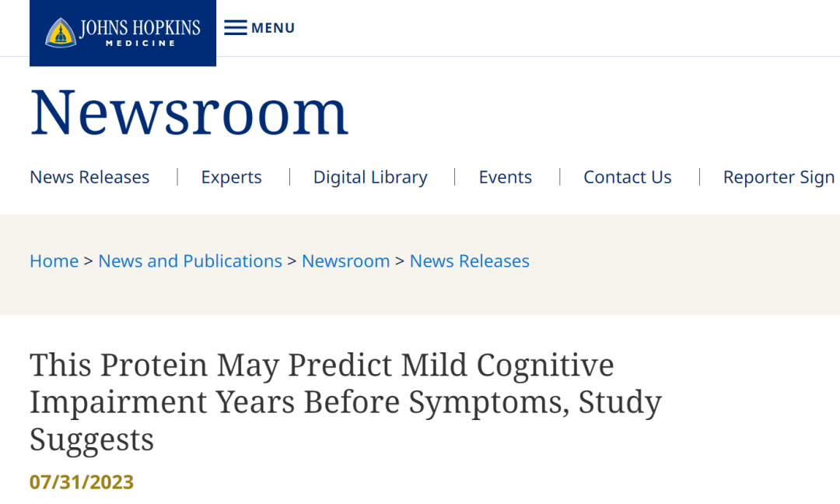This screenshot has width=840, height=504.
Task: Open the Reporter Sign nav link
Action: 779,177
